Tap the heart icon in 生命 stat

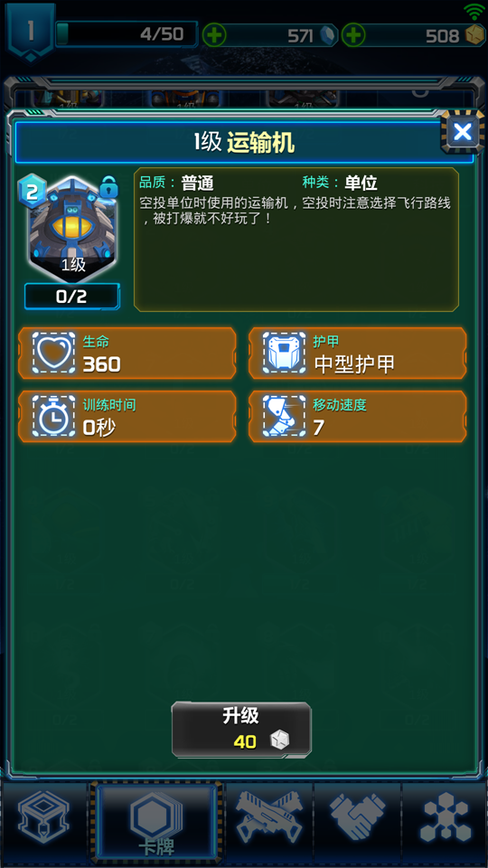[53, 353]
